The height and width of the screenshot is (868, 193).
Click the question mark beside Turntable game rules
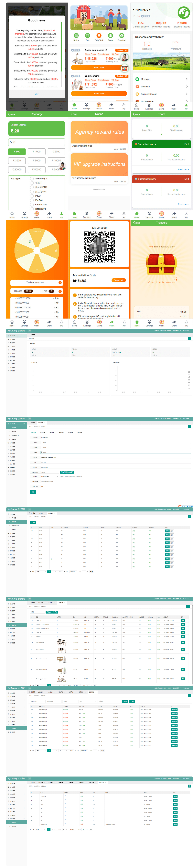[x=60, y=282]
